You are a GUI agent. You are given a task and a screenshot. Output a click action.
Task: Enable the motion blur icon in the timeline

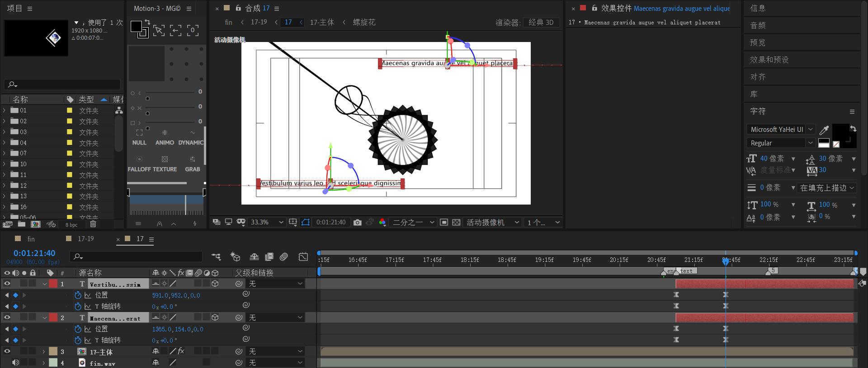tap(284, 257)
